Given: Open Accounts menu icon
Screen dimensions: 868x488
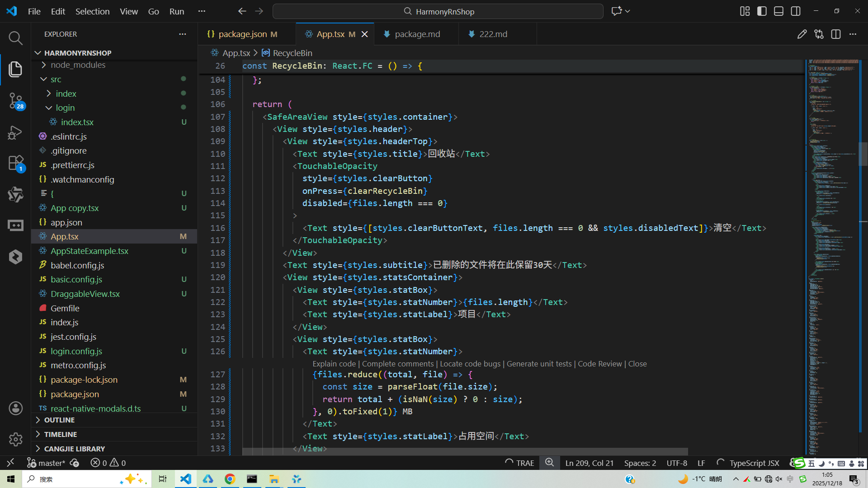Looking at the screenshot, I should 15,408.
